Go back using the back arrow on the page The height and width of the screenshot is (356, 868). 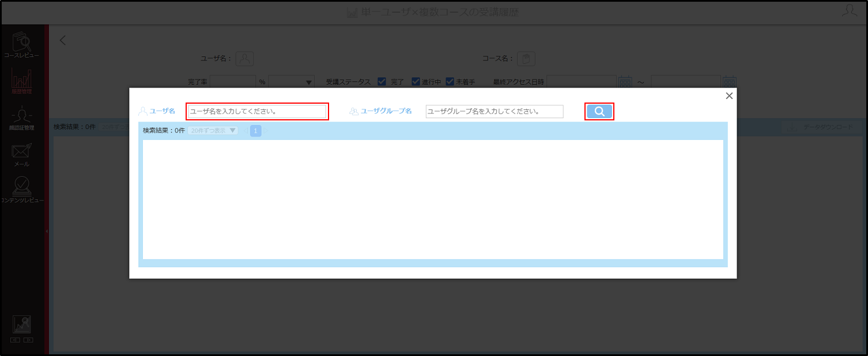click(x=63, y=40)
